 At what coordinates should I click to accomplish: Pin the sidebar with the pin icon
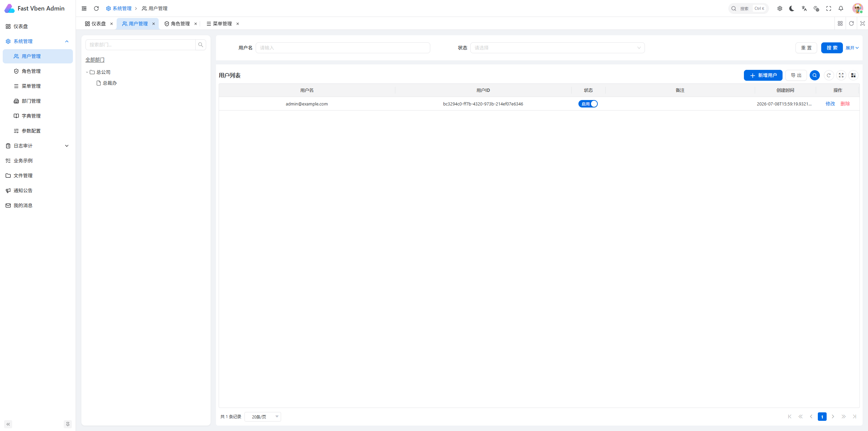(68, 424)
